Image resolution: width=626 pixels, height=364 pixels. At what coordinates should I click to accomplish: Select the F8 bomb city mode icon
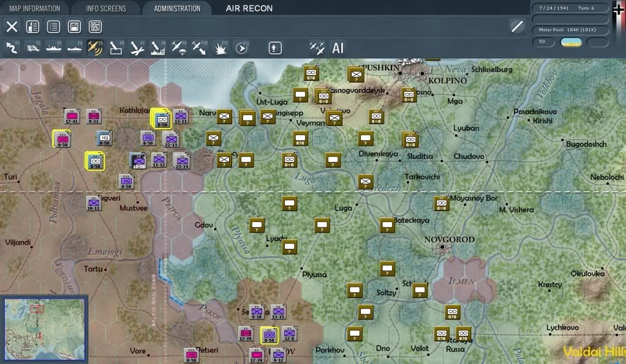[x=157, y=48]
